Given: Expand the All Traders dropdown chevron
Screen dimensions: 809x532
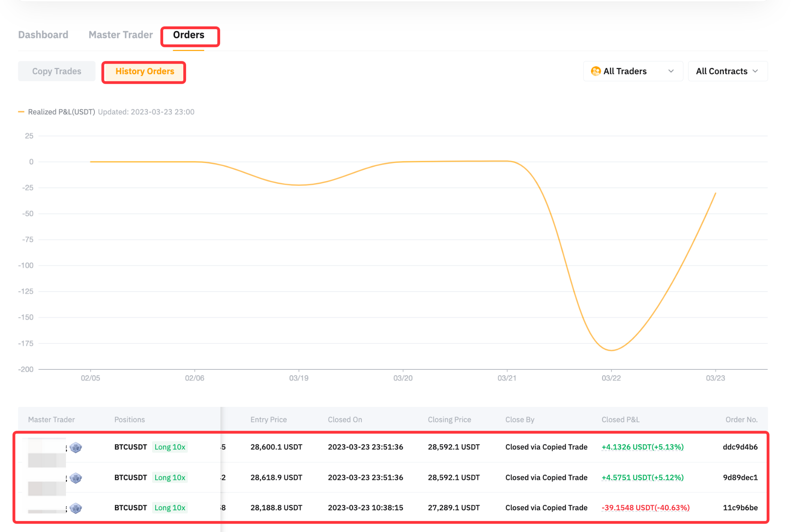Looking at the screenshot, I should point(671,71).
